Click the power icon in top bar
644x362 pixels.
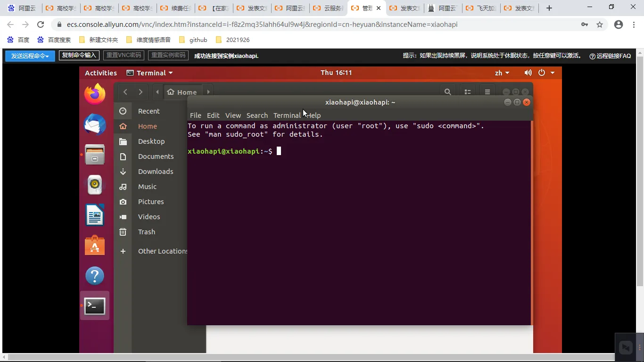542,73
